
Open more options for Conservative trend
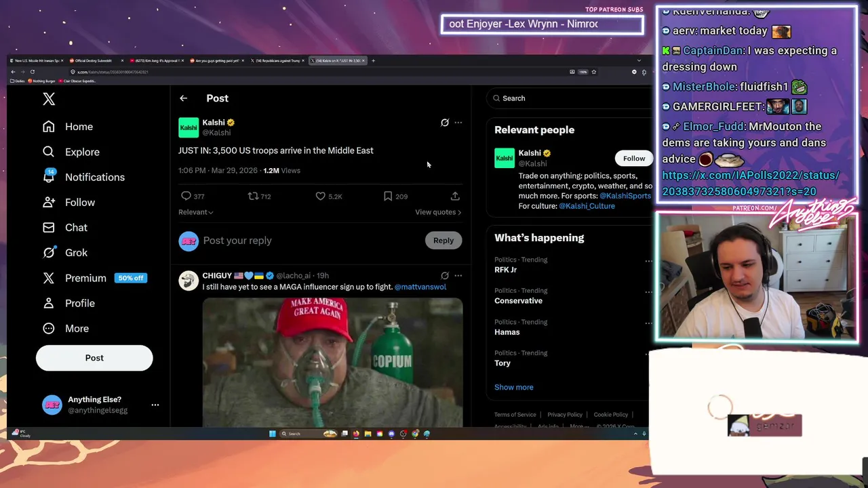coord(648,292)
